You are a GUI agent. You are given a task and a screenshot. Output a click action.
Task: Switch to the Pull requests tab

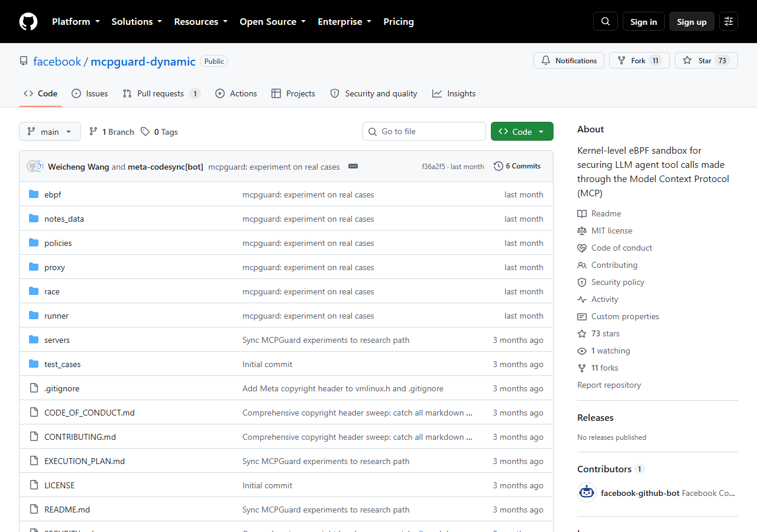[161, 93]
